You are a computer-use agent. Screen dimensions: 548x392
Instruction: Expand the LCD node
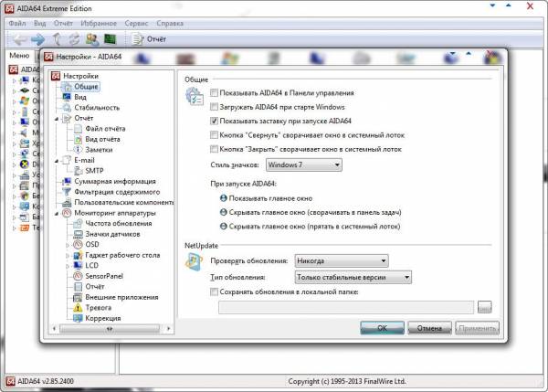click(x=68, y=267)
